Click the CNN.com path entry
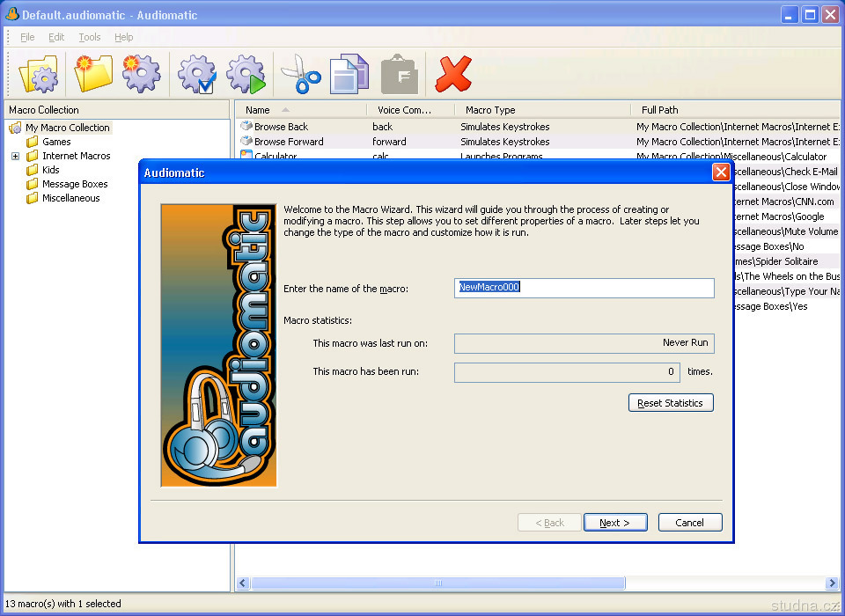The height and width of the screenshot is (616, 845). coord(784,202)
